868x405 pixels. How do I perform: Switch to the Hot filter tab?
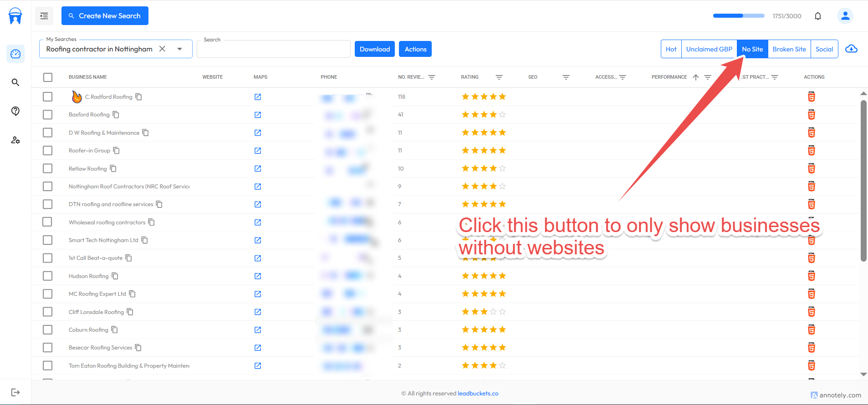click(671, 49)
